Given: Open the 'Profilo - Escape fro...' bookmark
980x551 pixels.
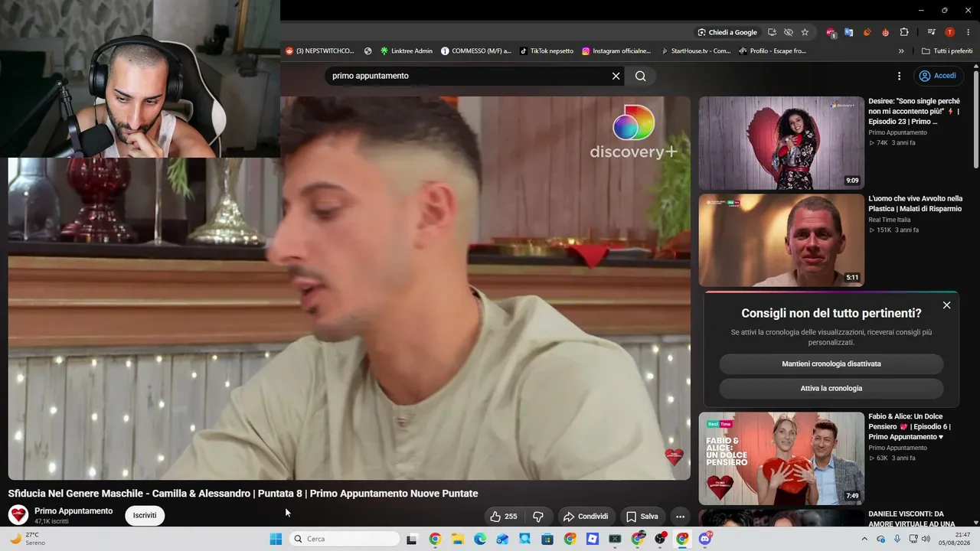Looking at the screenshot, I should click(x=773, y=51).
